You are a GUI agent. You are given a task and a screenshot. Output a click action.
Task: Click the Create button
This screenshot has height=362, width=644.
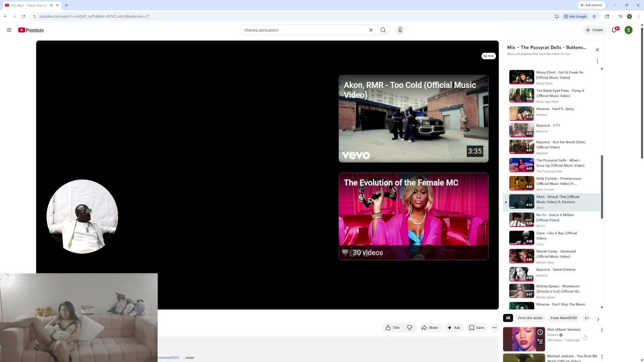[x=594, y=30]
